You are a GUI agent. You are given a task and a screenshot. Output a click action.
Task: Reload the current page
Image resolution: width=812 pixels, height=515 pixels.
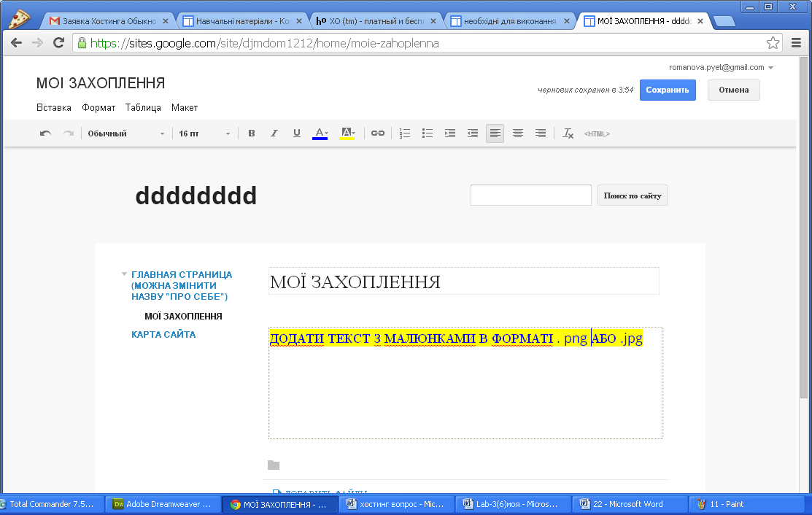pos(58,43)
